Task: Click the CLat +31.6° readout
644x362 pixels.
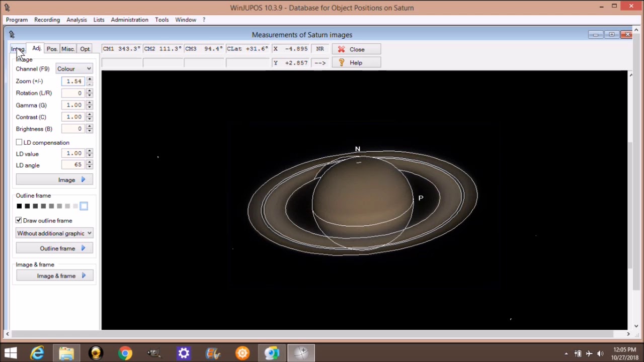Action: coord(248,49)
